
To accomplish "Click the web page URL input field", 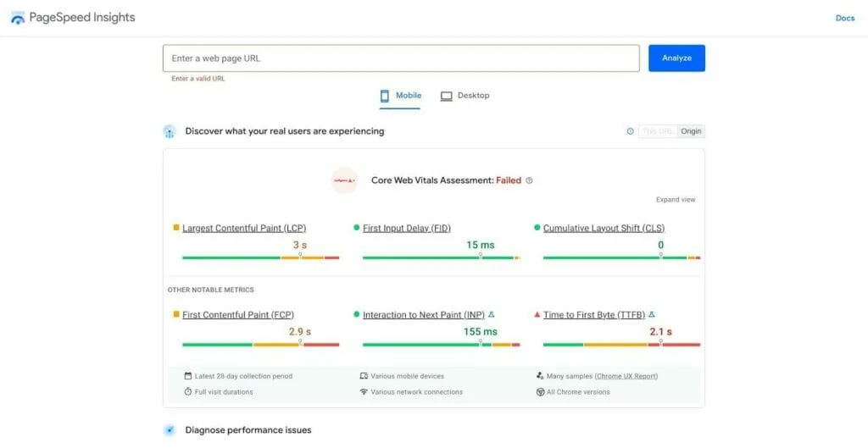I will click(x=401, y=58).
